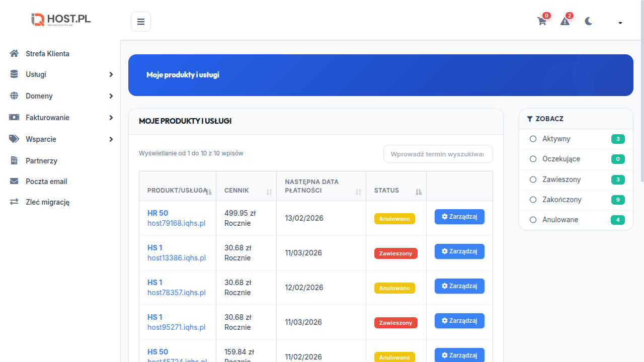Click the arrows icon beside Zleć migrację

pos(14,202)
